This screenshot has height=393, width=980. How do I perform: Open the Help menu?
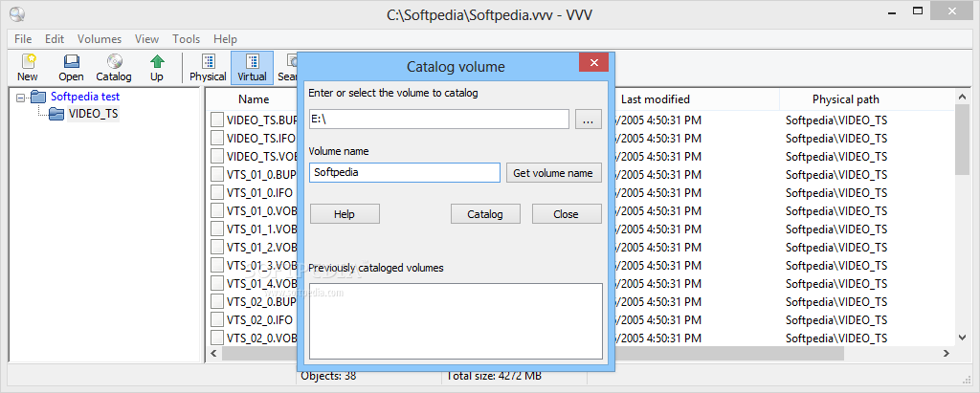click(x=225, y=39)
